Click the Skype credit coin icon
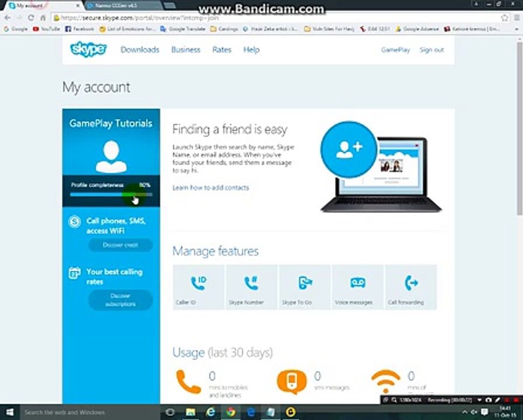 (x=75, y=221)
